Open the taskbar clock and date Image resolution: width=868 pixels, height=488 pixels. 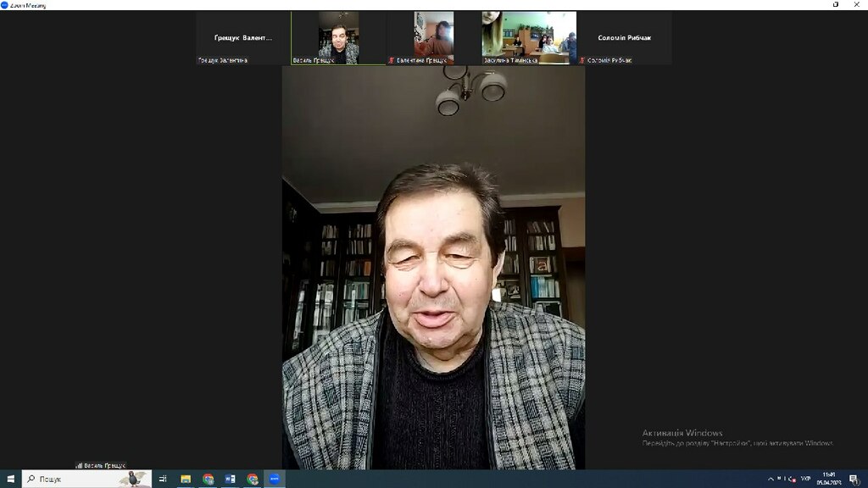[829, 479]
